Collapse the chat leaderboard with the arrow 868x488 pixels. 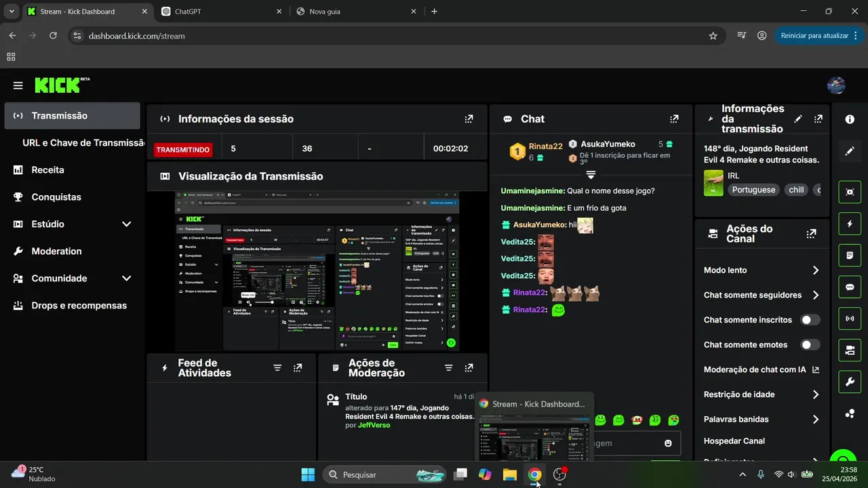pos(591,174)
